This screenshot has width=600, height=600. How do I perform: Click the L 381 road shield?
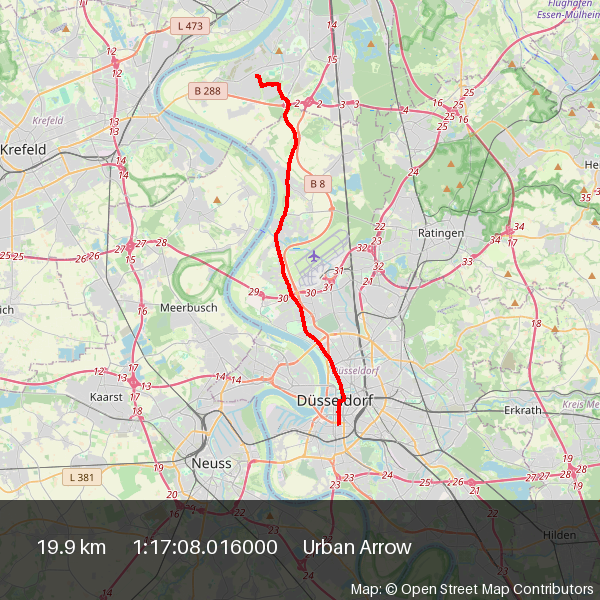82,477
